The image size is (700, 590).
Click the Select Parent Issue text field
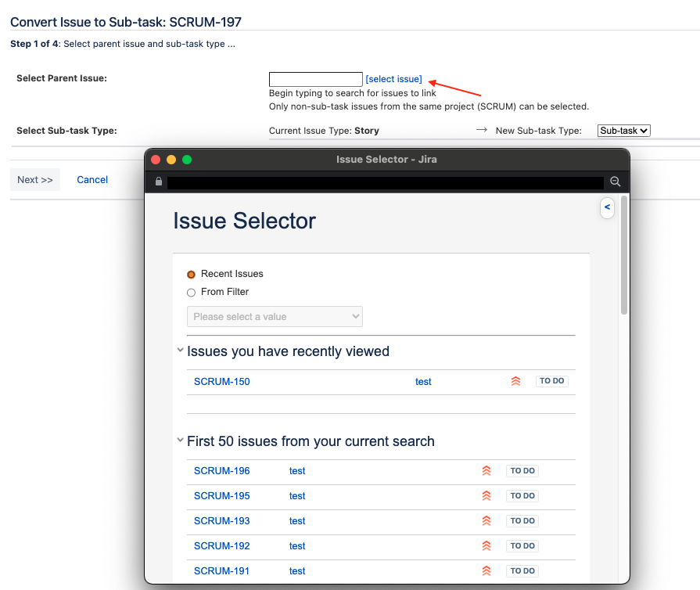(x=315, y=78)
